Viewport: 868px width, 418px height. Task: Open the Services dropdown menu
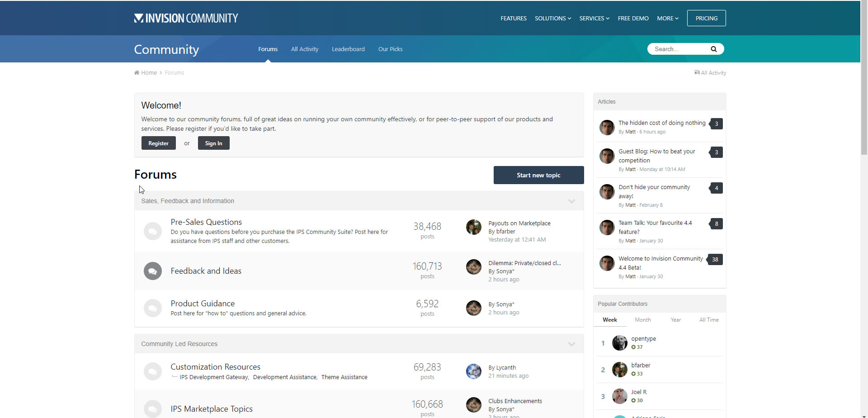pos(594,19)
